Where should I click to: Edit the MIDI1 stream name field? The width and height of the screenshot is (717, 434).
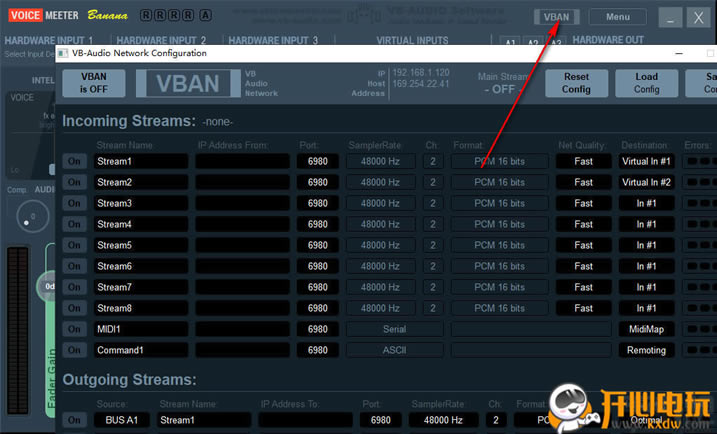coord(141,329)
